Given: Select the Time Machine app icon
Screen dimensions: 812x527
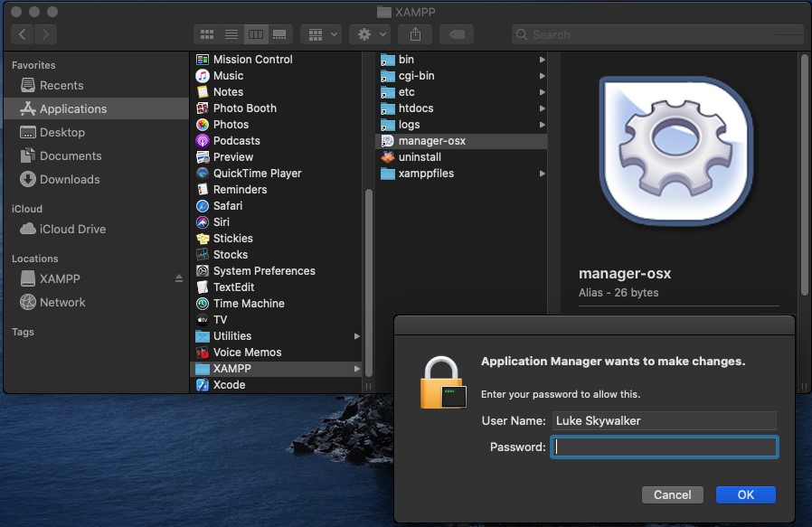Looking at the screenshot, I should click(203, 304).
